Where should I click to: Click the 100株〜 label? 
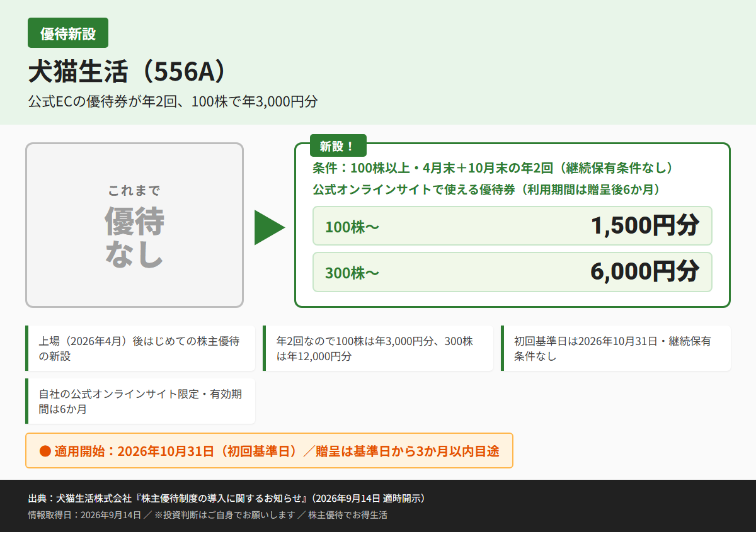pyautogui.click(x=352, y=227)
